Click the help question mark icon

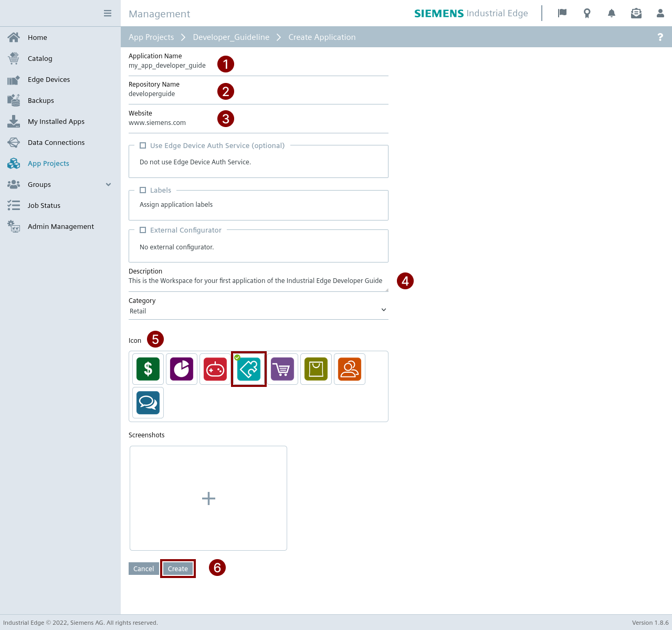click(660, 37)
